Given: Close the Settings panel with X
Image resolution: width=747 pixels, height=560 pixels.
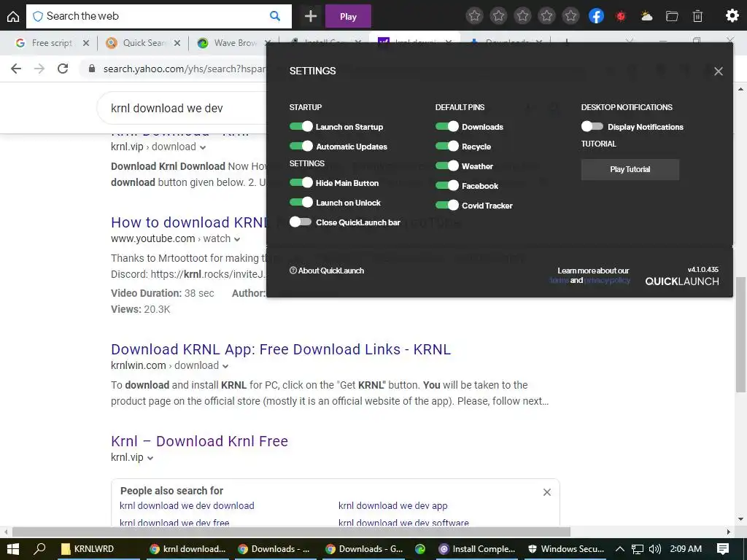Looking at the screenshot, I should tap(719, 71).
